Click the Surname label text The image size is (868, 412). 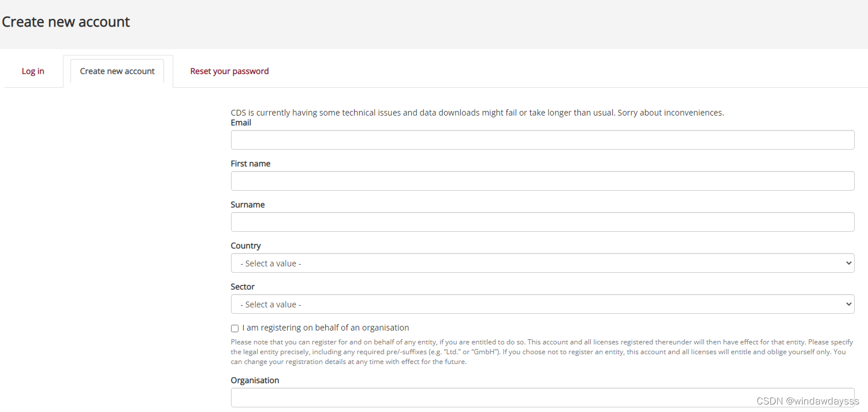(248, 205)
